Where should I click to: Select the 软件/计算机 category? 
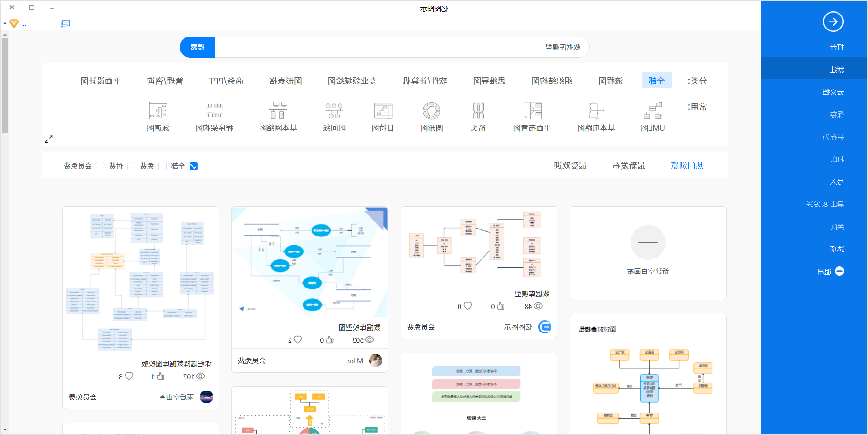(425, 81)
